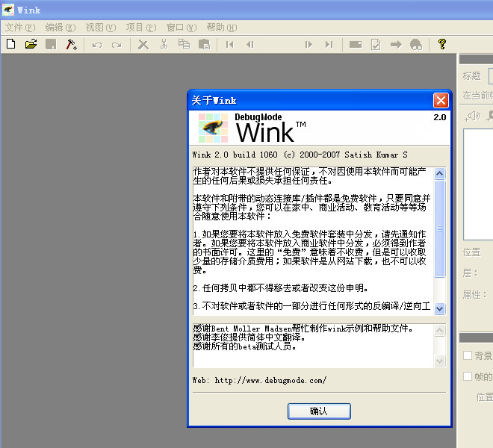Click the line thanking Bent Moller Madsen
Viewport: 493px width, 448px height.
[x=303, y=329]
